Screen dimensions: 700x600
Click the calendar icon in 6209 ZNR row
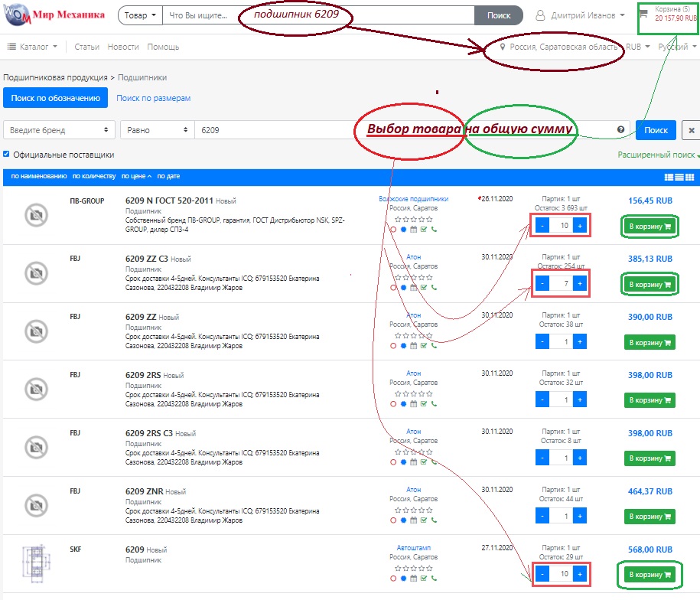tap(413, 520)
